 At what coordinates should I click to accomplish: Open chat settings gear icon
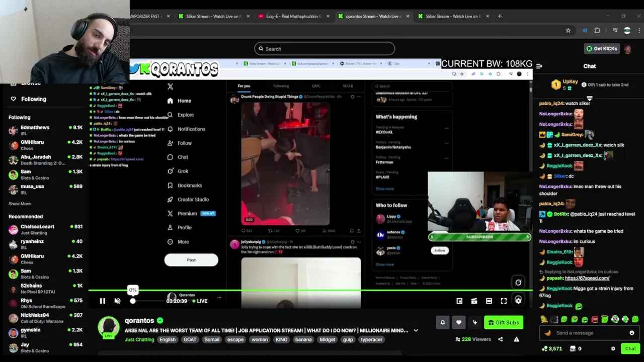point(613,348)
